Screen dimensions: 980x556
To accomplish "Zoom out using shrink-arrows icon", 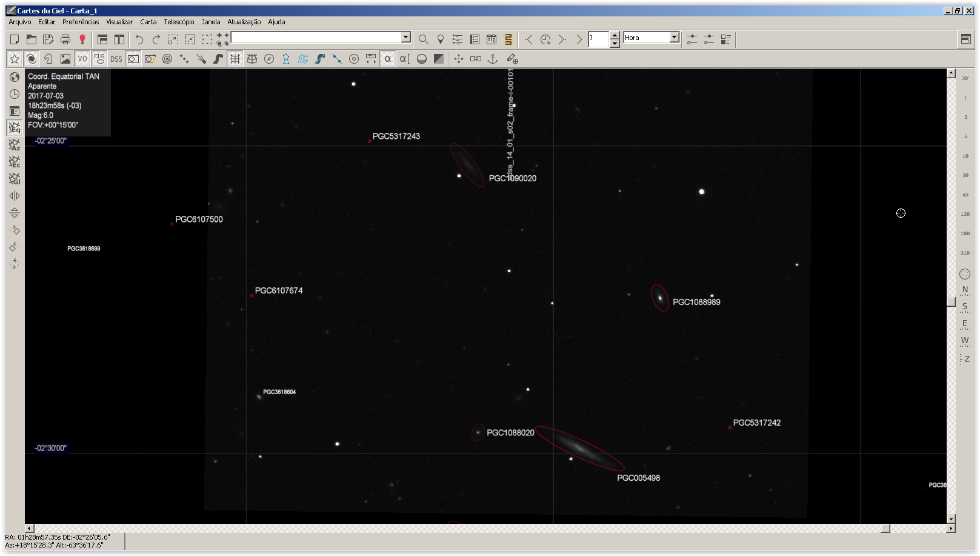I will 190,39.
